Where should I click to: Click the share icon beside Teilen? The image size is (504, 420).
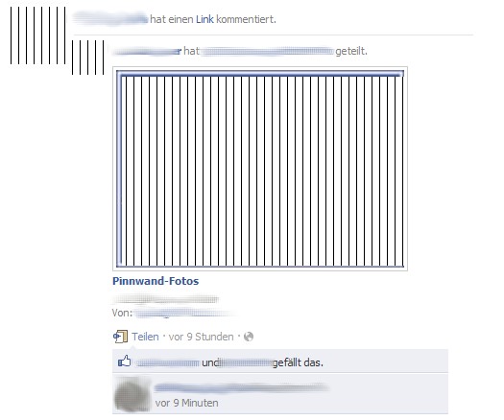120,337
